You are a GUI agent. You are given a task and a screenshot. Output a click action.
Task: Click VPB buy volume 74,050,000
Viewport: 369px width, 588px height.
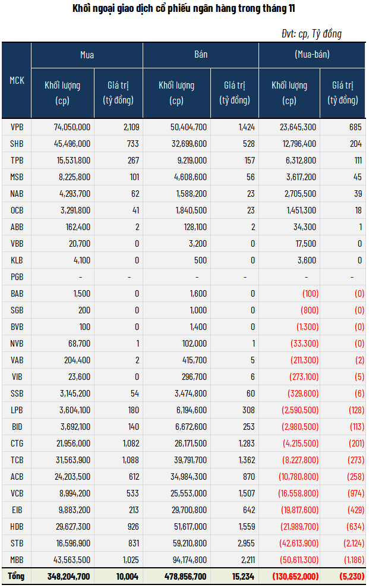(68, 127)
